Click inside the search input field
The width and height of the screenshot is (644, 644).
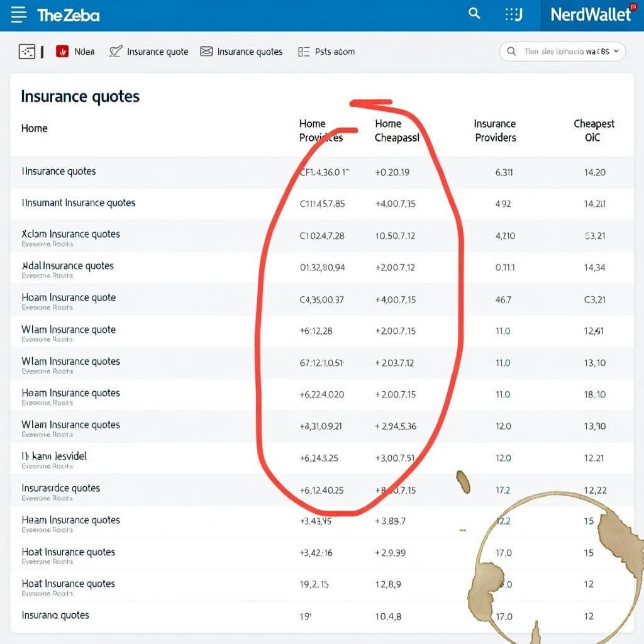[x=560, y=51]
